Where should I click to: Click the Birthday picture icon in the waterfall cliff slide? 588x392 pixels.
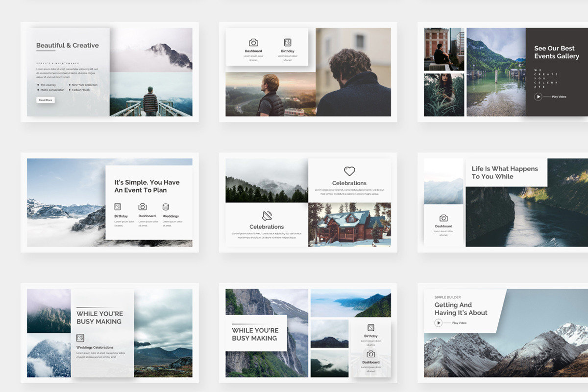click(x=371, y=328)
